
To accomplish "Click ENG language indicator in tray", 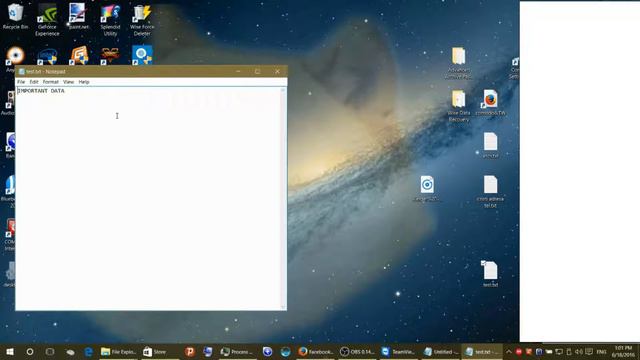I will click(601, 351).
